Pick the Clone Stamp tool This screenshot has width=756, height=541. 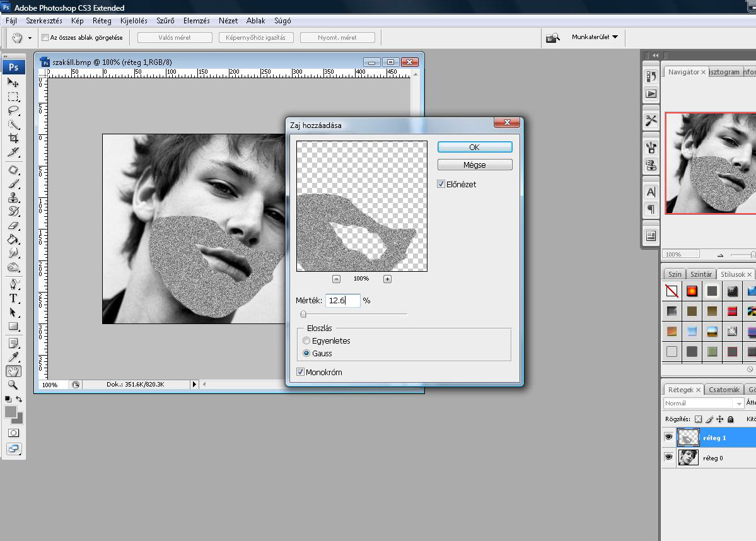[13, 197]
